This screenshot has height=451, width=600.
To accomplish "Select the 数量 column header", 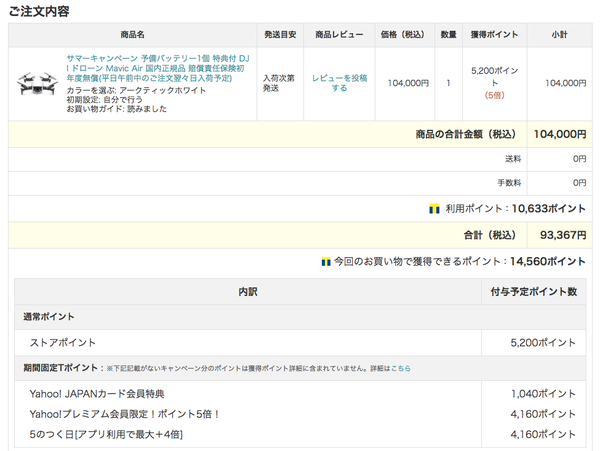I will (448, 35).
